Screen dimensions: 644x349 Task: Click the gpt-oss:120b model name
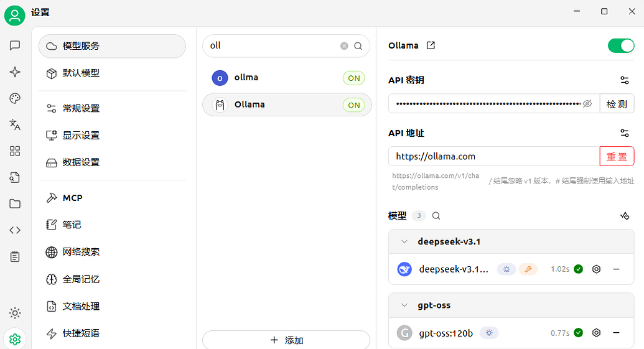pos(446,333)
